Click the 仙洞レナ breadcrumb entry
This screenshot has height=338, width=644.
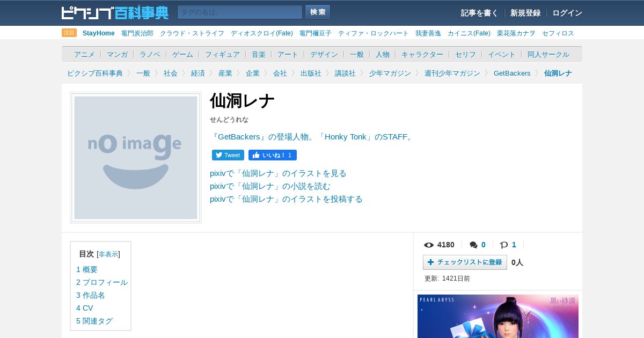(558, 73)
